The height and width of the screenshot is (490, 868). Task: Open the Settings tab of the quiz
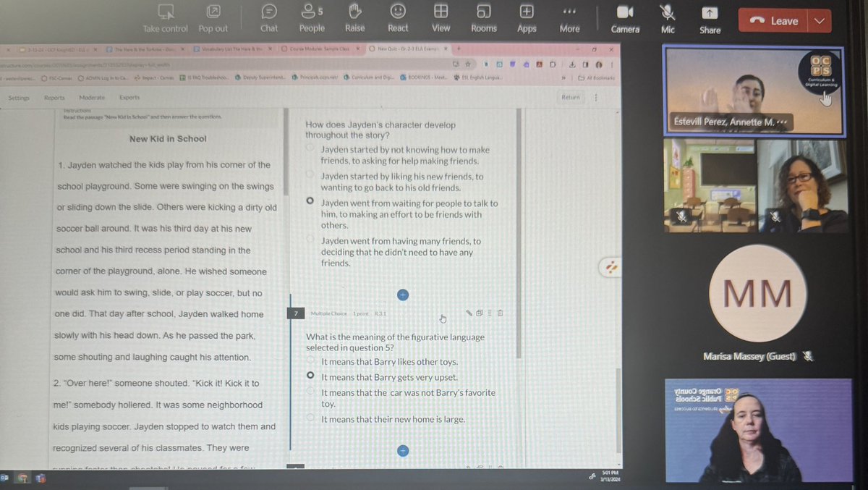point(19,98)
